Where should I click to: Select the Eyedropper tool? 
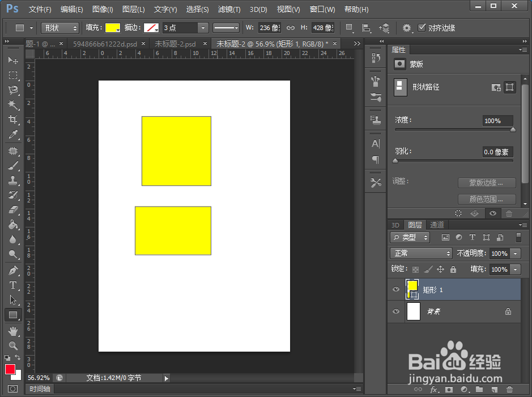coord(13,134)
